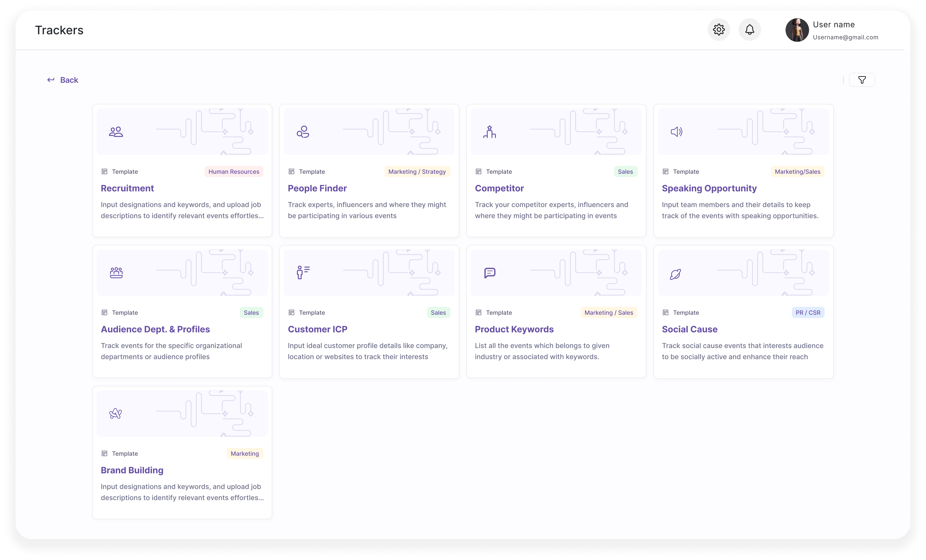Select the Competitor template card banner
This screenshot has height=560, width=926.
[556, 132]
